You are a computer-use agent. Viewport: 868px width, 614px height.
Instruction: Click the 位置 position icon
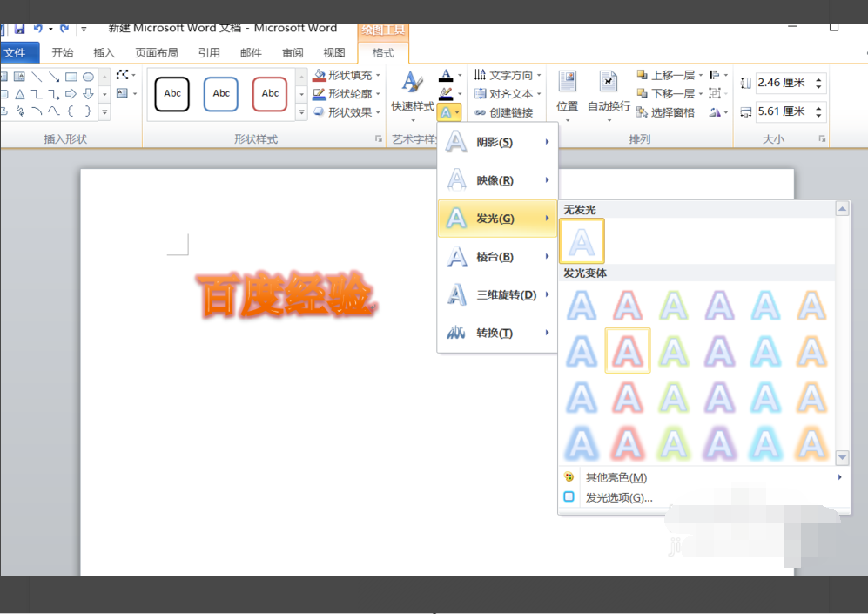click(x=567, y=84)
